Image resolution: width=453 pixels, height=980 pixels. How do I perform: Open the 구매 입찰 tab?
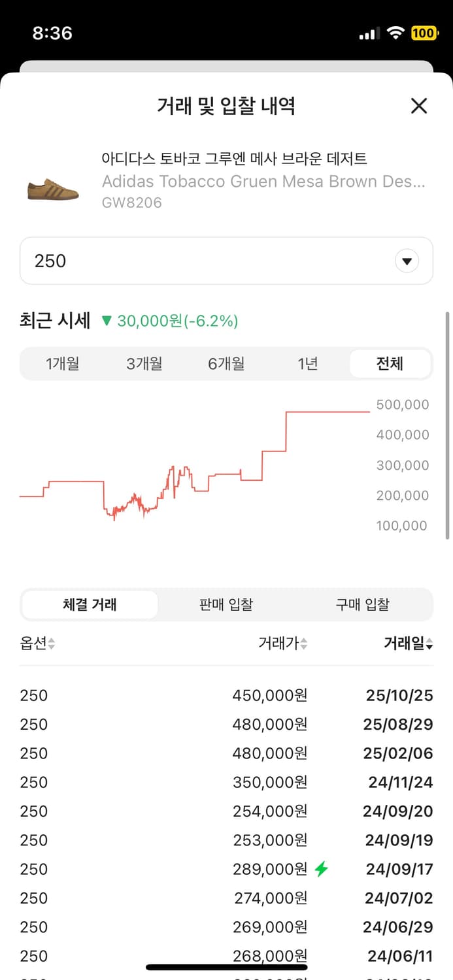coord(363,604)
